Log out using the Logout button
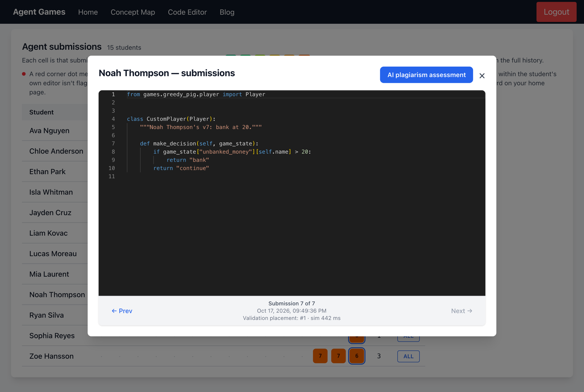This screenshot has height=392, width=584. tap(556, 12)
